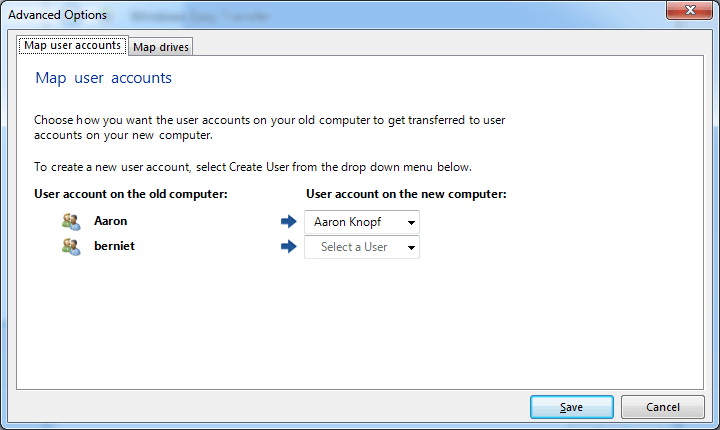Click the berniet user account icon
Image resolution: width=720 pixels, height=430 pixels.
(x=70, y=247)
